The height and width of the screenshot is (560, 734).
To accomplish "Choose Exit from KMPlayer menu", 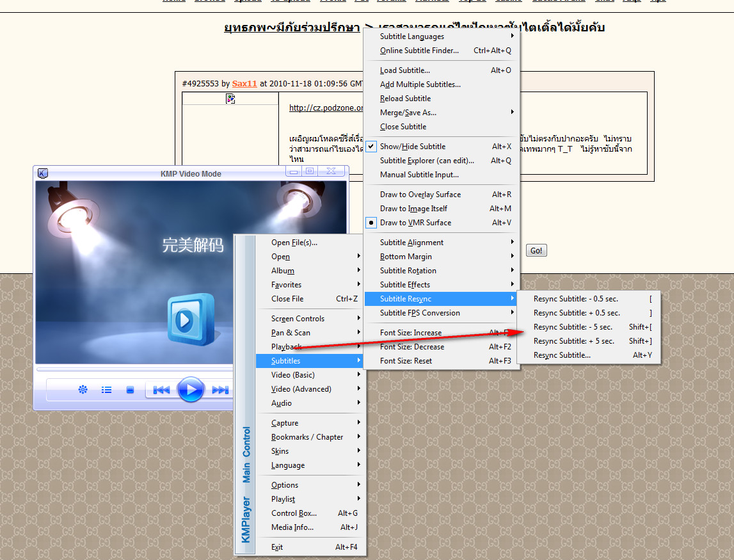I will (x=310, y=547).
